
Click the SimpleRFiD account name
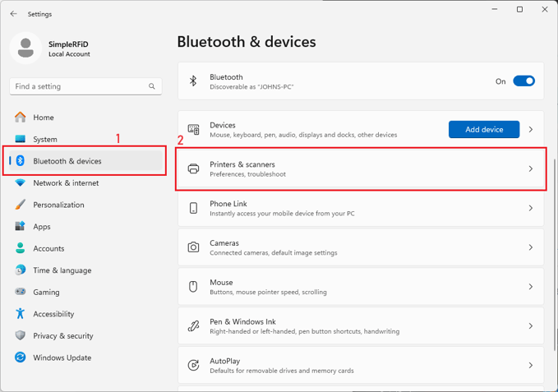coord(68,44)
